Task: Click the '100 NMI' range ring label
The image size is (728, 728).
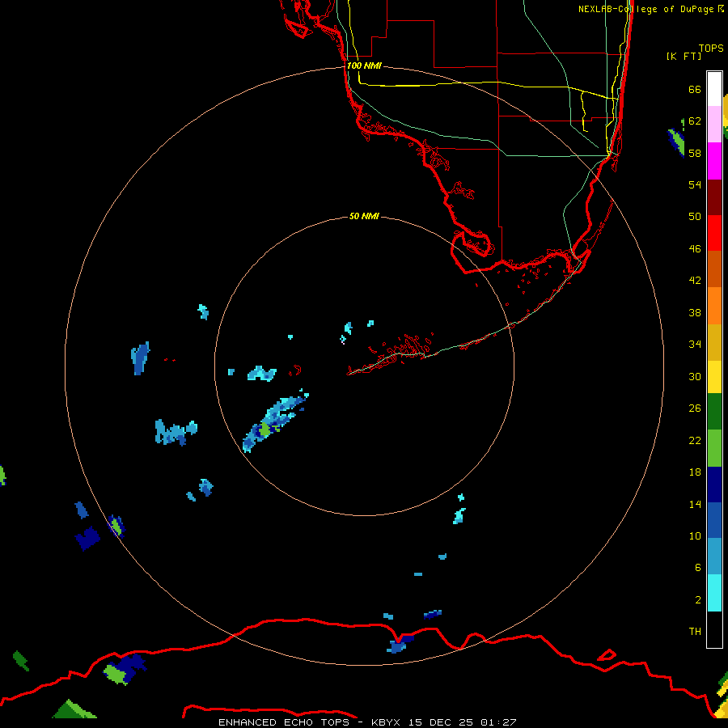Action: (365, 66)
